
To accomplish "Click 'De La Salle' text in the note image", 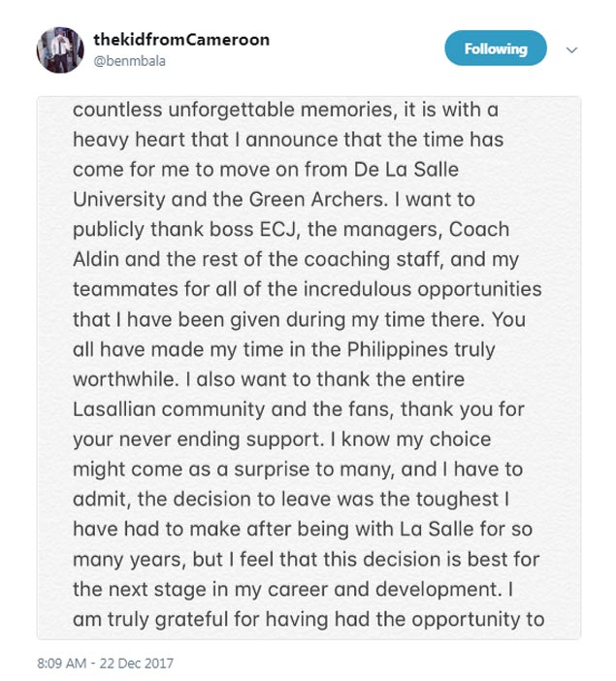I will pyautogui.click(x=406, y=170).
